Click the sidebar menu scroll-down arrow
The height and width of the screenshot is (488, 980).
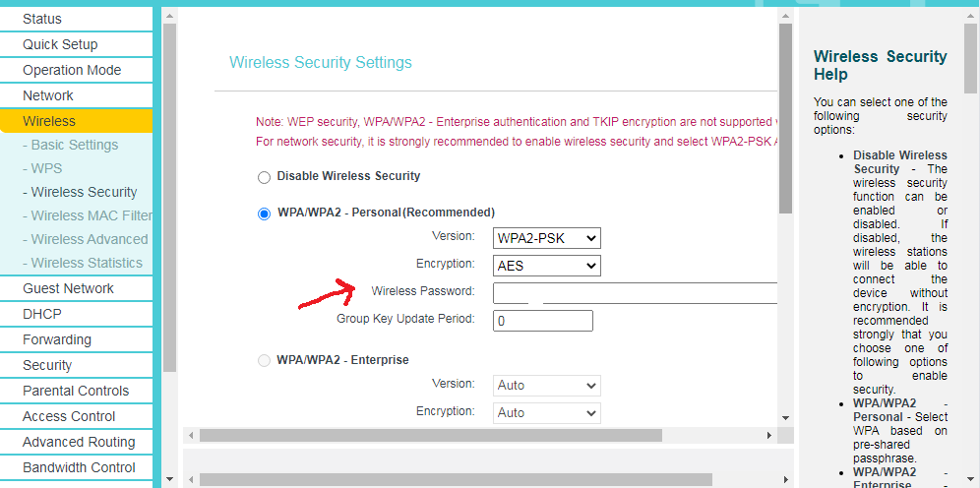tap(168, 479)
